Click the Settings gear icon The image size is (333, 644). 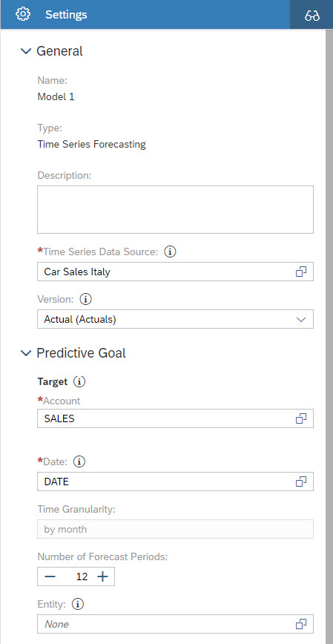[22, 14]
